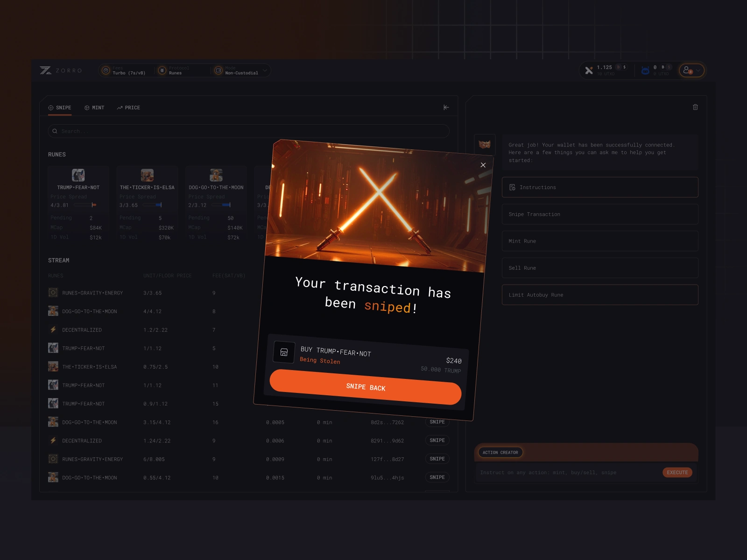Click the Execute button
This screenshot has height=560, width=747.
click(x=677, y=473)
